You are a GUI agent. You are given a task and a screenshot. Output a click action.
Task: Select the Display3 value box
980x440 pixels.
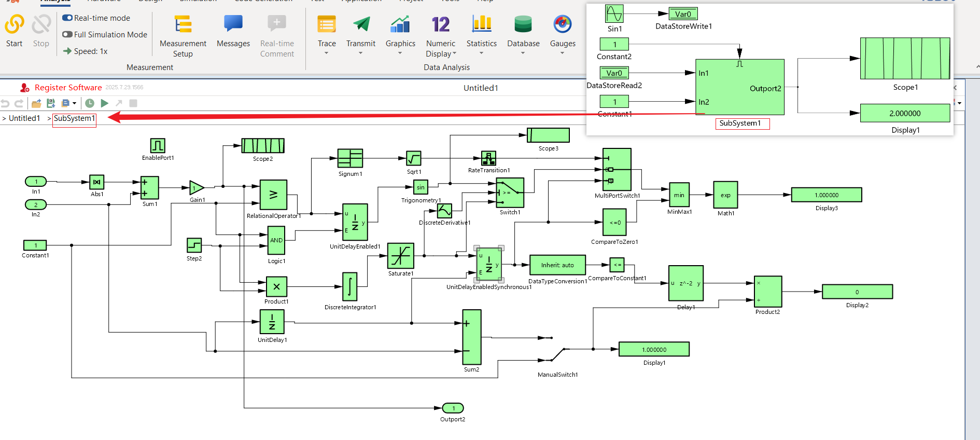[x=826, y=195]
